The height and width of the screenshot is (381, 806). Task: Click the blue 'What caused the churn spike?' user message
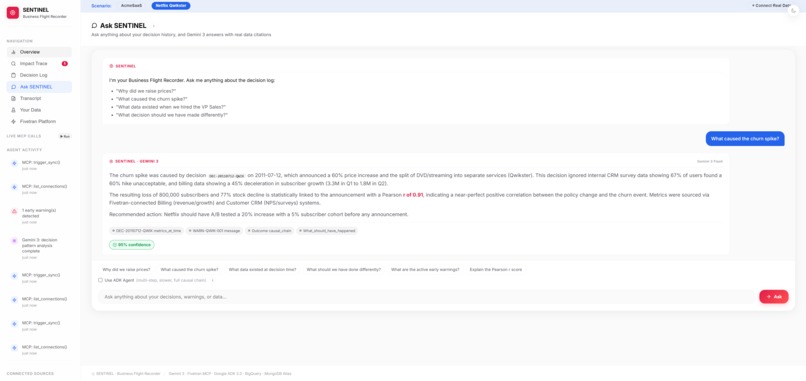click(745, 138)
